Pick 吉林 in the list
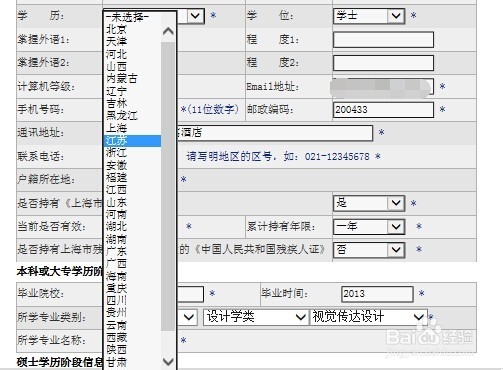The width and height of the screenshot is (503, 370). tap(133, 103)
